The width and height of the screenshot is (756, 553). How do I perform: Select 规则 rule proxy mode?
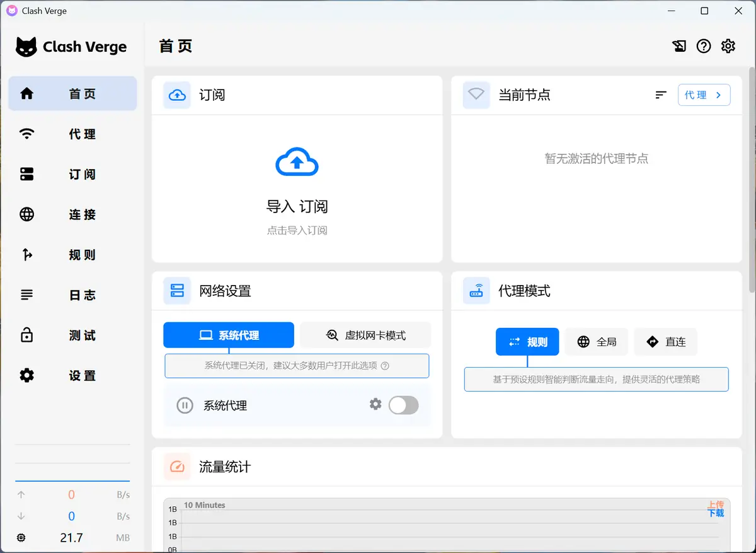click(x=527, y=342)
